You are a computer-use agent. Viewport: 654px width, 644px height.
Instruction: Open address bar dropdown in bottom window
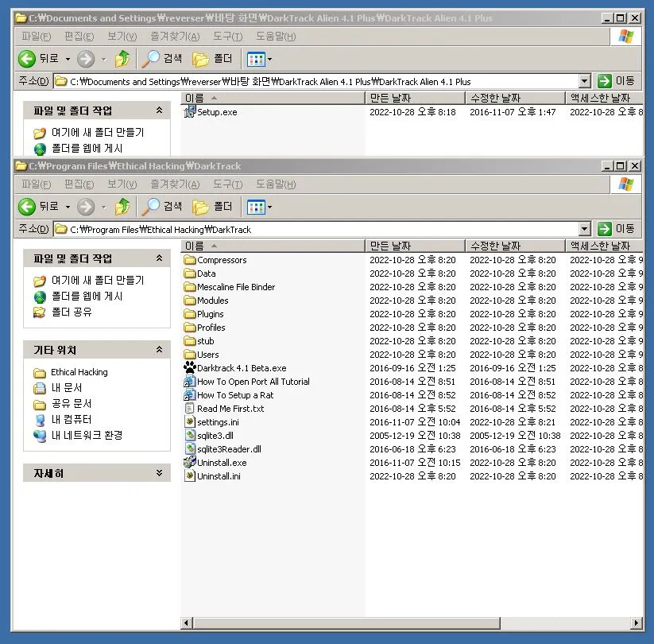[585, 229]
